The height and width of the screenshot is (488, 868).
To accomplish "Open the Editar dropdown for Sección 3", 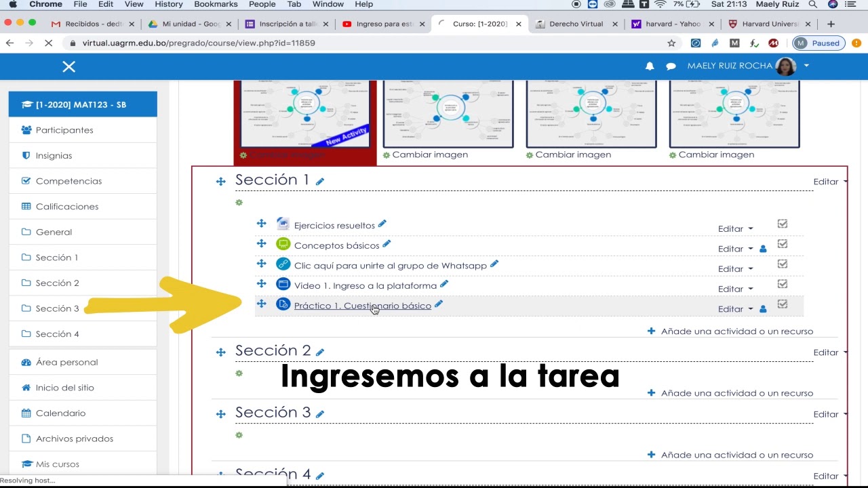I will [x=830, y=414].
